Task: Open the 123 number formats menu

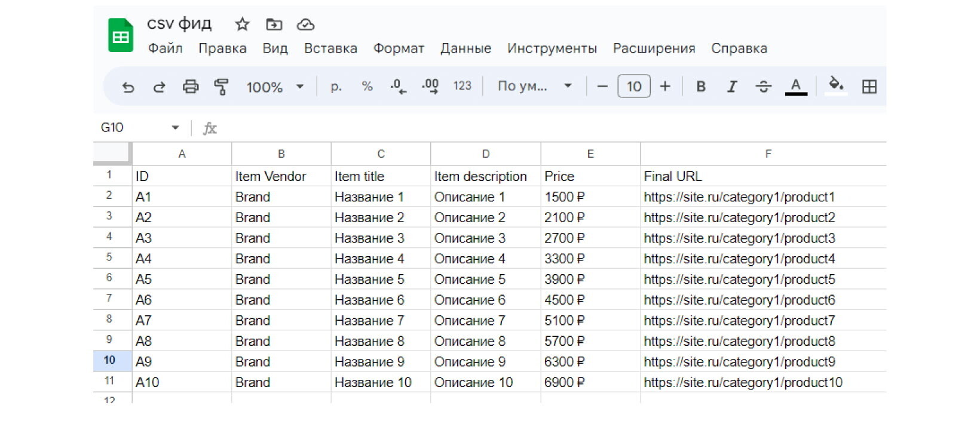Action: point(463,86)
